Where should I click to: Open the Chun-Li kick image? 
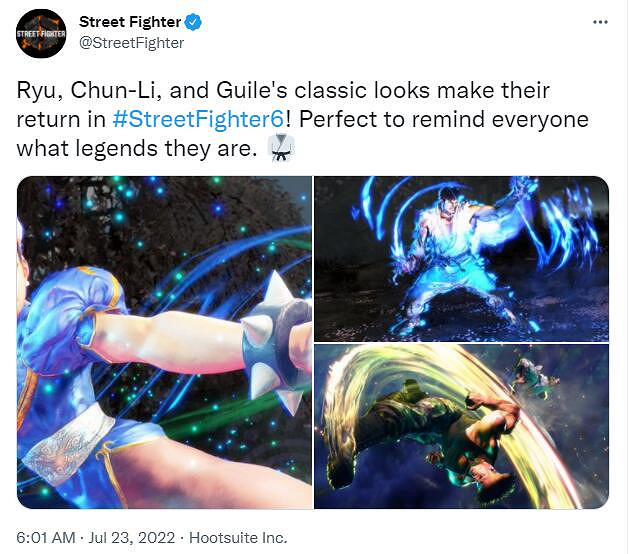(x=164, y=343)
